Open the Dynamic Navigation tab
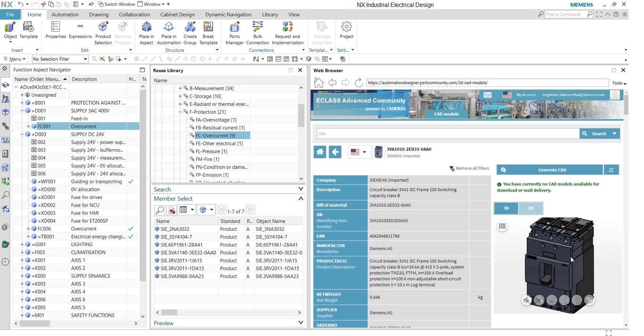 [228, 15]
